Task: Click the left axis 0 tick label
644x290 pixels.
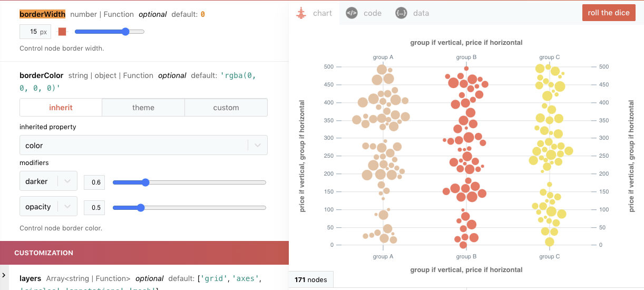Action: point(332,245)
